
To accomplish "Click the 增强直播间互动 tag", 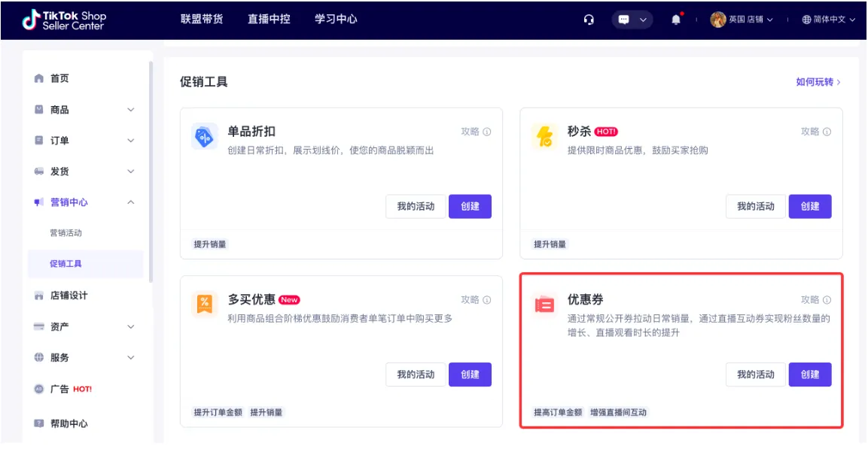I will click(618, 412).
